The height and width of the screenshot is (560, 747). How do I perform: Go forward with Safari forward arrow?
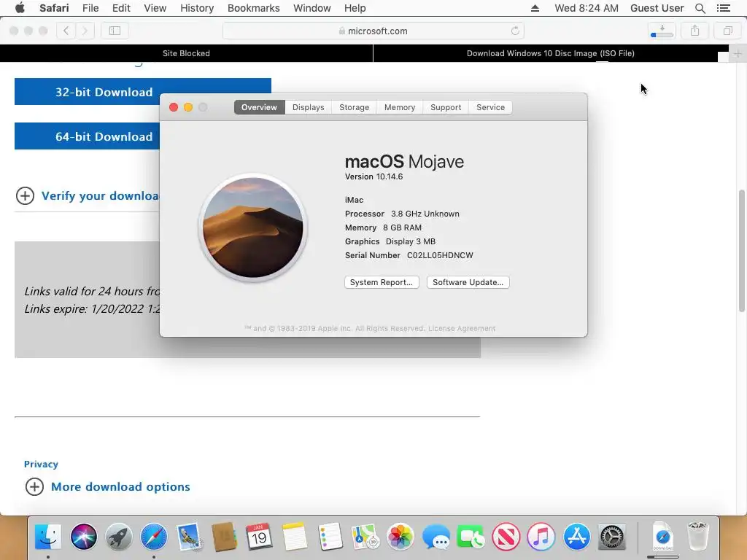(85, 31)
